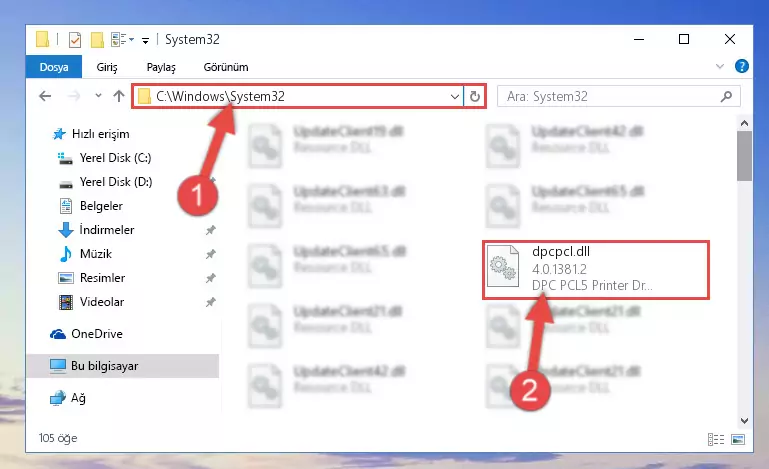Image resolution: width=769 pixels, height=469 pixels.
Task: Select OneDrive in the navigation pane
Action: (97, 334)
